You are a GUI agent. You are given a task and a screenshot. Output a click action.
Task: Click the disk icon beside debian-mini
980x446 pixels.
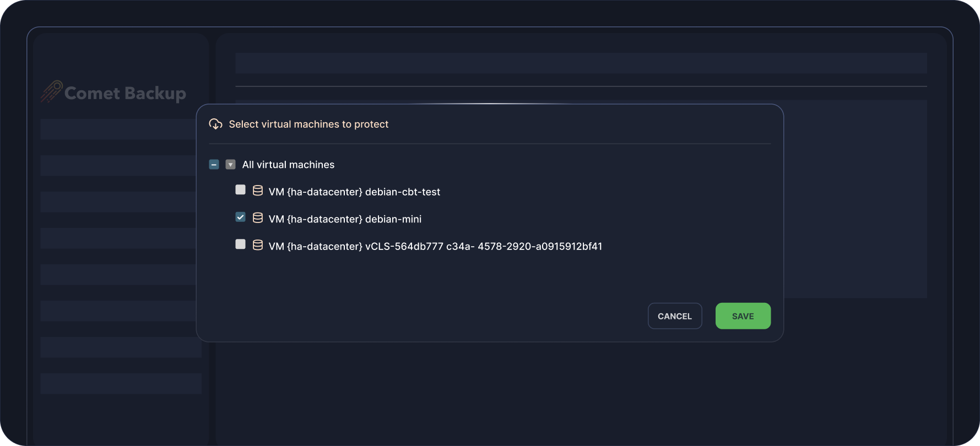point(257,218)
